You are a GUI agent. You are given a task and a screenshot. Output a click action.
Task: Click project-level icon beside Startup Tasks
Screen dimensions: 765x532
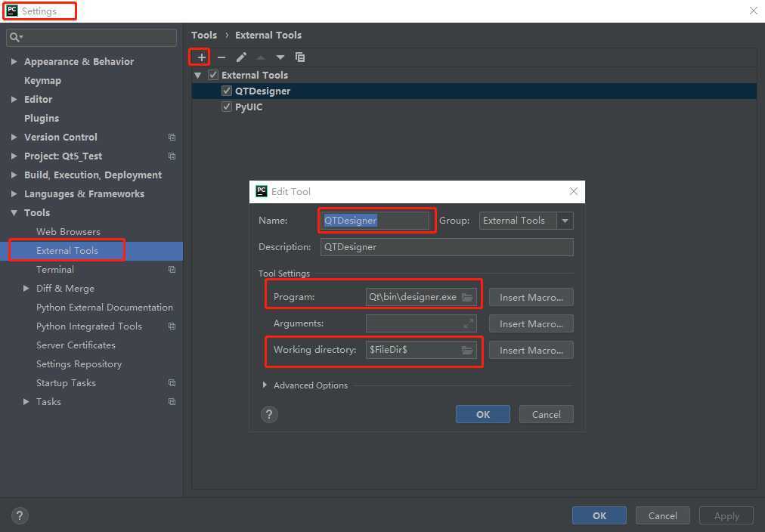(172, 383)
